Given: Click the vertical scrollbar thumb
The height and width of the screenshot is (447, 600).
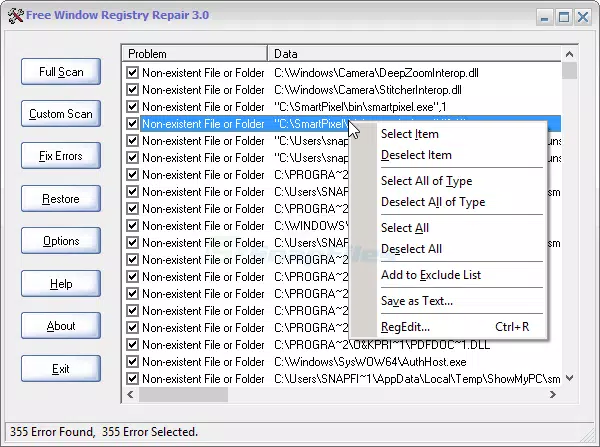Looking at the screenshot, I should (569, 71).
